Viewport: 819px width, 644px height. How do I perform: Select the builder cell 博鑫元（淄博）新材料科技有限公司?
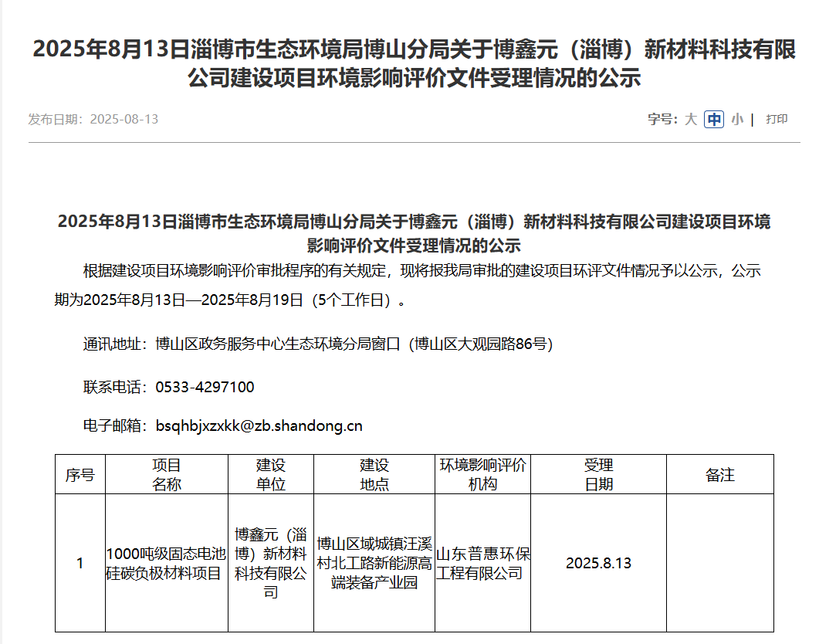click(x=271, y=563)
